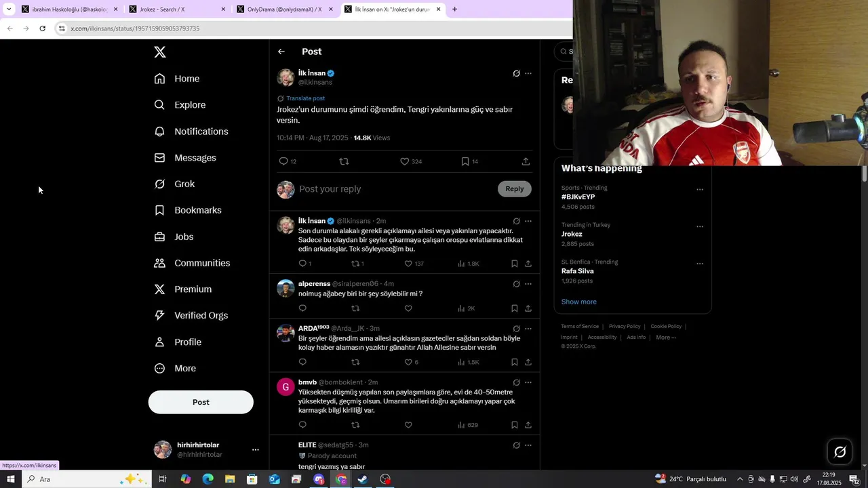
Task: Like ARDA's reply with 6 likes
Action: [411, 362]
